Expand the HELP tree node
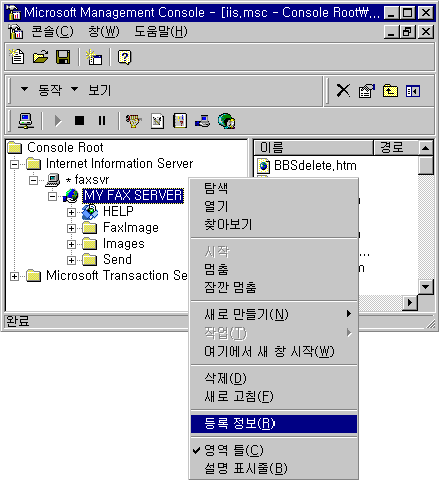The image size is (439, 480). pos(71,212)
